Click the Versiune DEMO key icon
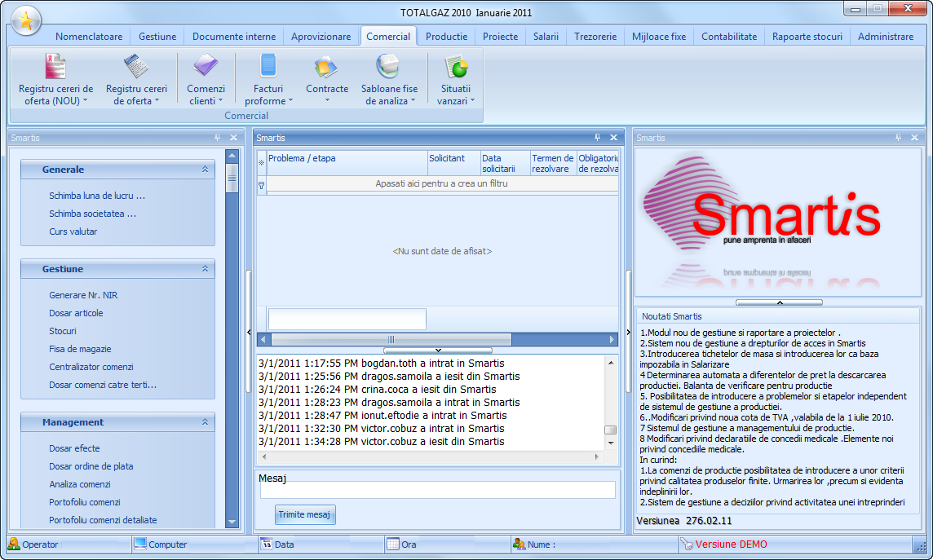This screenshot has width=933, height=560. coord(687,544)
